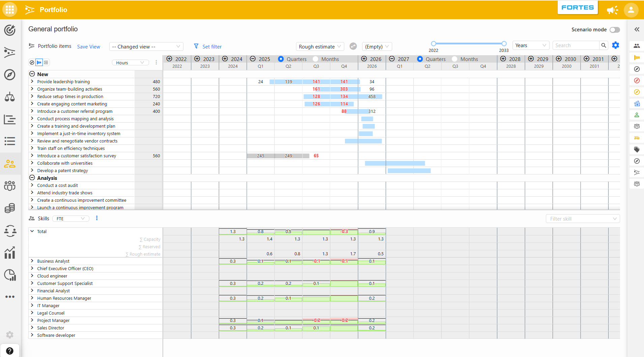Click the Set filter button
The width and height of the screenshot is (644, 357).
tap(208, 46)
